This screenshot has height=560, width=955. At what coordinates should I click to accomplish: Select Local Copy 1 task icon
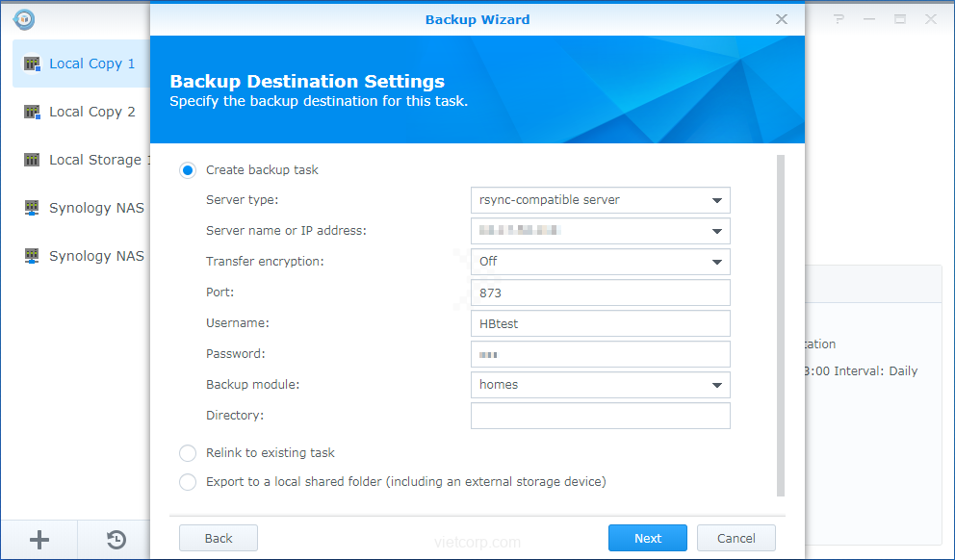click(x=32, y=64)
